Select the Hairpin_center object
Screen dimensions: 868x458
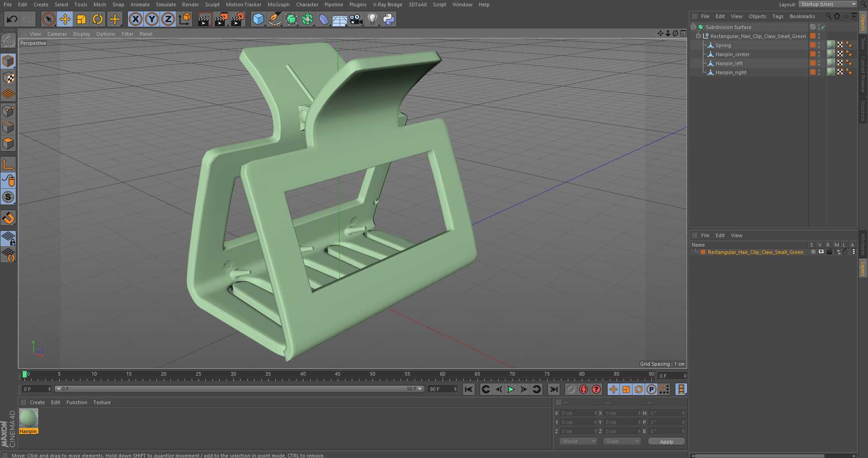click(x=732, y=54)
